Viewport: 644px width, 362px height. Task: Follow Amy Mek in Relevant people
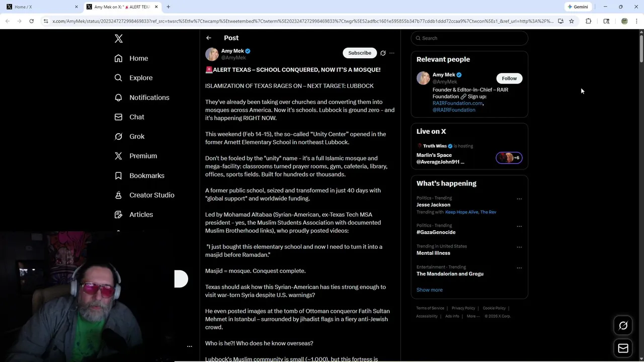tap(509, 78)
